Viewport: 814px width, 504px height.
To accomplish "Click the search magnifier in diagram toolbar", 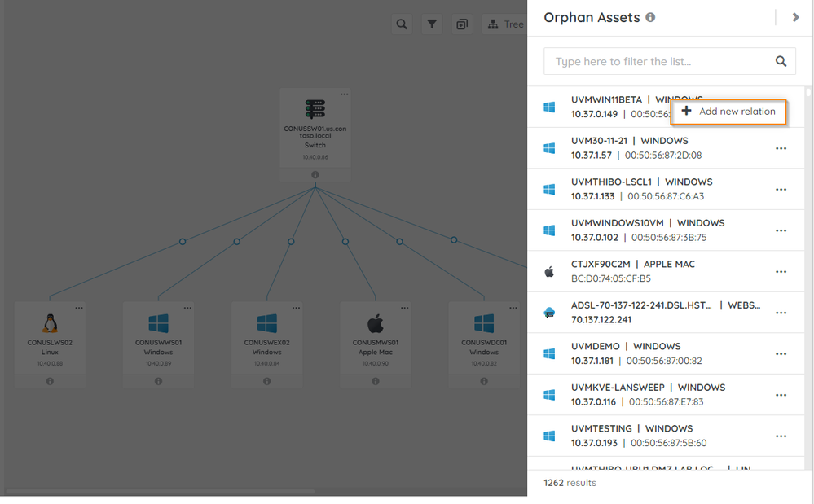I will point(402,24).
